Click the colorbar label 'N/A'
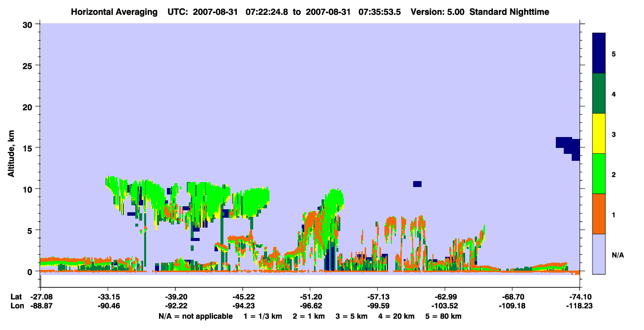 (x=618, y=255)
